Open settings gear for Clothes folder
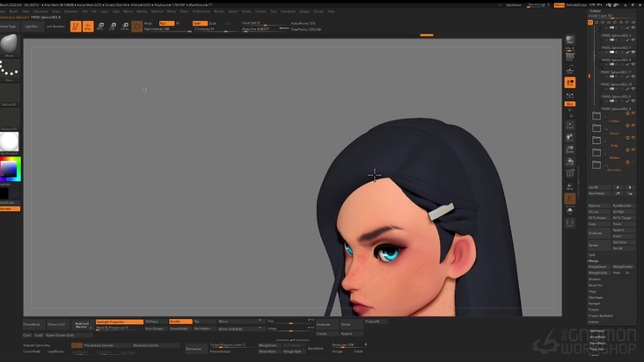The image size is (644, 362). [x=627, y=113]
